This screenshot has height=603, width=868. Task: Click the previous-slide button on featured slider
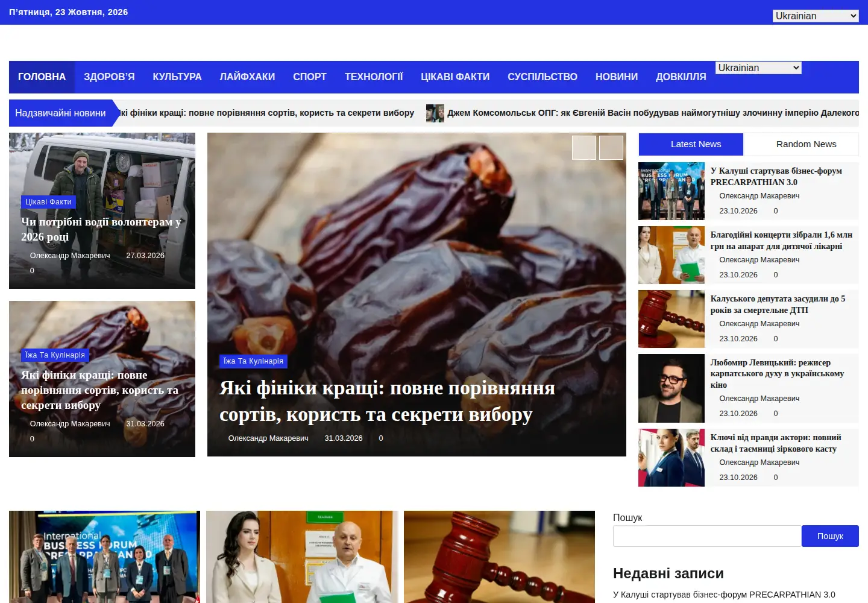pyautogui.click(x=584, y=148)
